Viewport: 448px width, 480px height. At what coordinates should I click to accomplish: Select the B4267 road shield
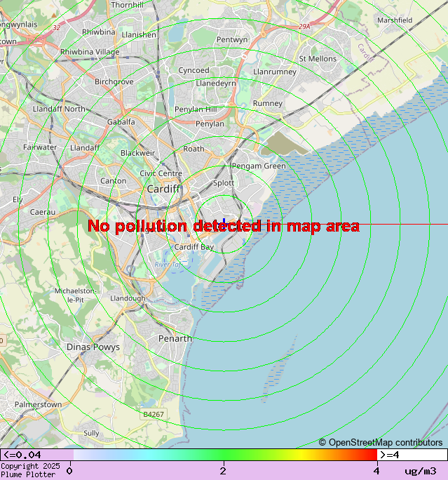154,415
